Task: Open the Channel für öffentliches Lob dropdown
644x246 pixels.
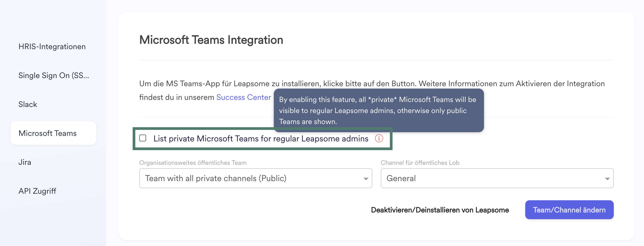Action: pos(497,178)
